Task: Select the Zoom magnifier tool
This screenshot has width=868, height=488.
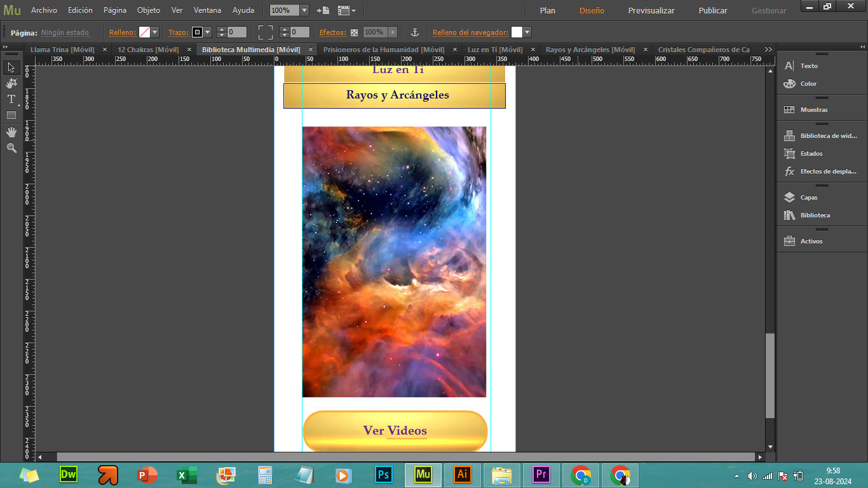Action: coord(11,148)
